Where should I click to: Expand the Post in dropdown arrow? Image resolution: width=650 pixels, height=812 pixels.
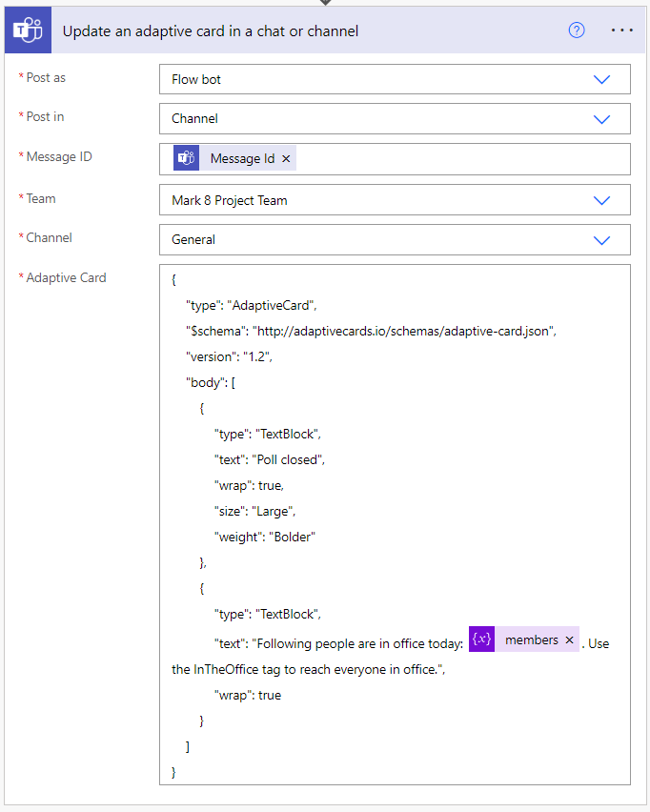[601, 119]
